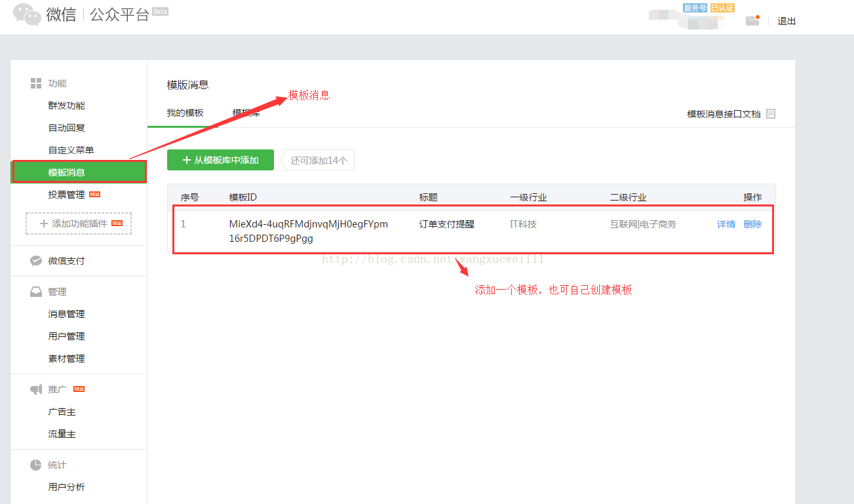Open 消息管理 in the sidebar
This screenshot has width=854, height=504.
click(66, 314)
